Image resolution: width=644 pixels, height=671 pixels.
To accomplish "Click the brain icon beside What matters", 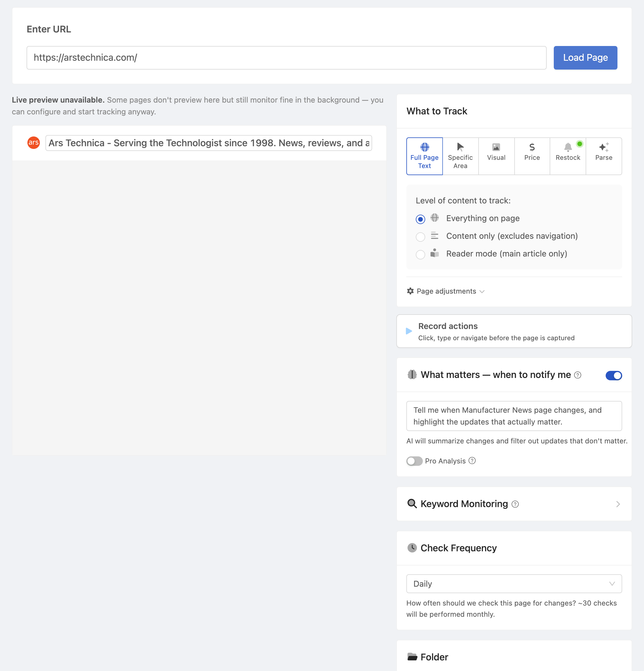I will coord(412,374).
